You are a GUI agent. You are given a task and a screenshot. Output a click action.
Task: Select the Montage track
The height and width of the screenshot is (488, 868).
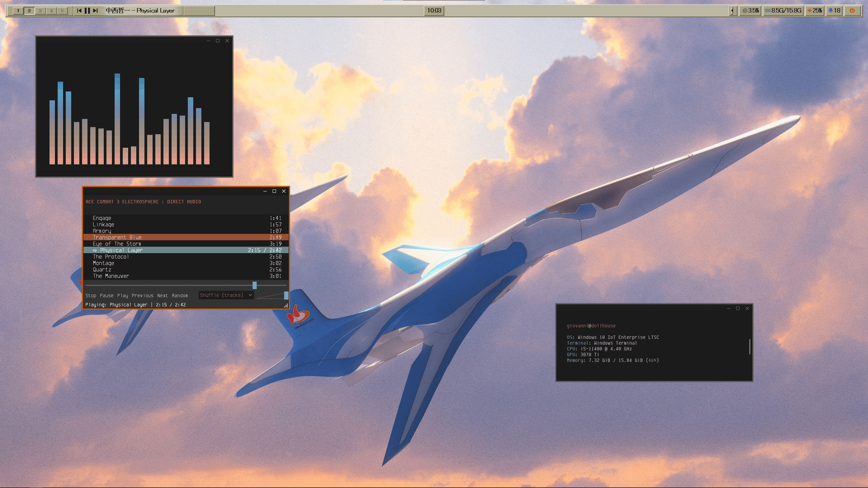(186, 263)
